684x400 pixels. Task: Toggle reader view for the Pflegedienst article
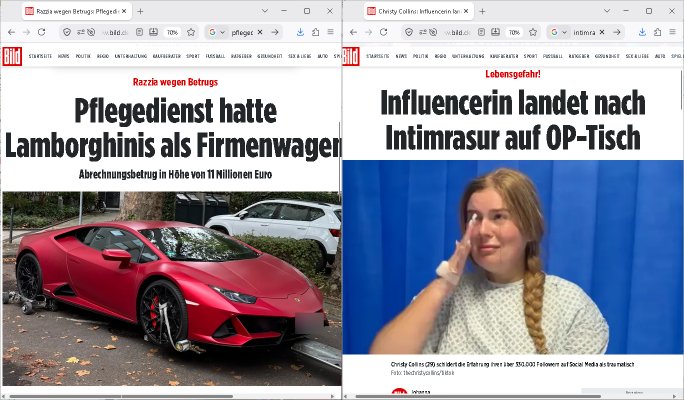click(x=139, y=32)
